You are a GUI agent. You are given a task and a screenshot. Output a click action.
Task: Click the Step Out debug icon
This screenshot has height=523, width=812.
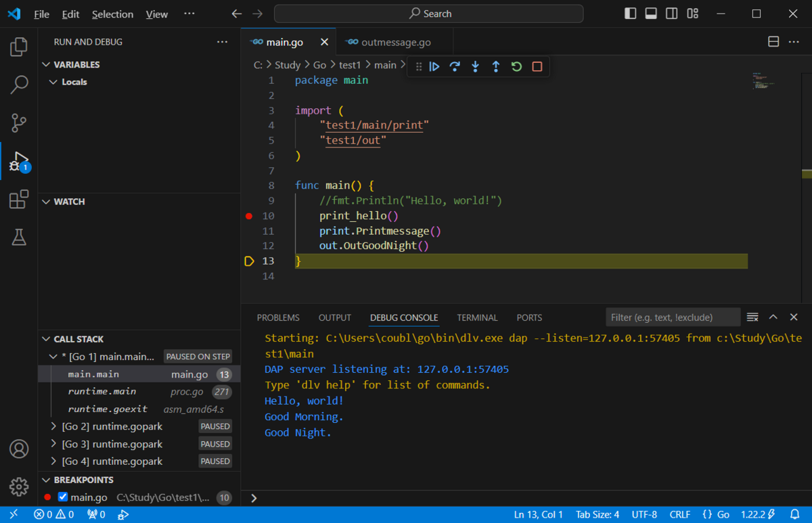496,66
